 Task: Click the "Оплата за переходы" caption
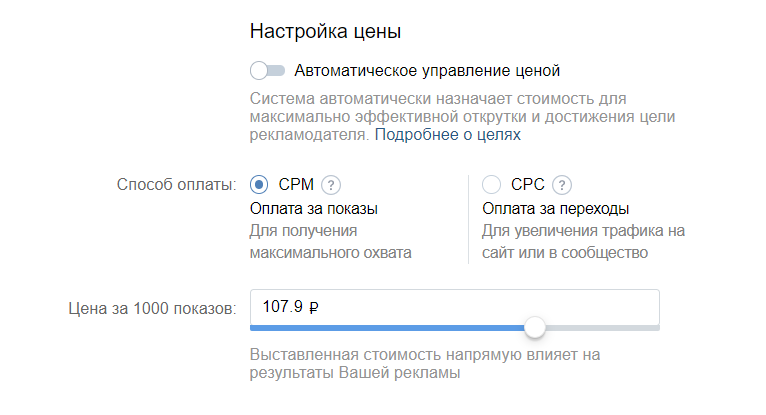[555, 209]
